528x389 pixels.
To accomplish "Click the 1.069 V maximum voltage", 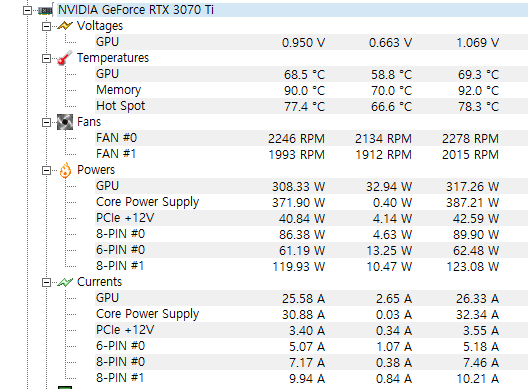I will [x=477, y=43].
